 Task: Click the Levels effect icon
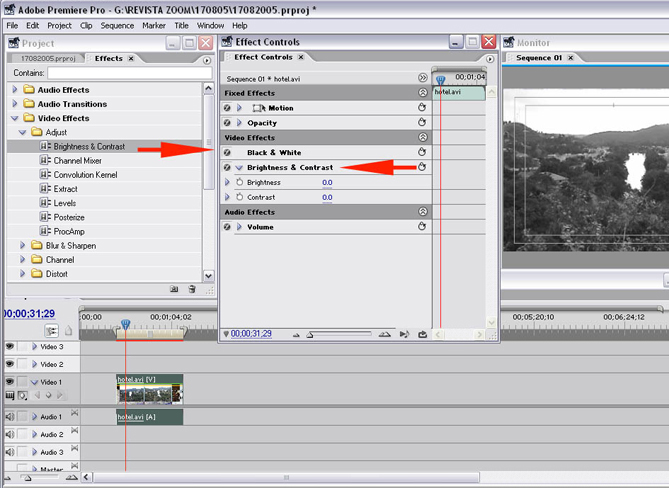tap(45, 203)
